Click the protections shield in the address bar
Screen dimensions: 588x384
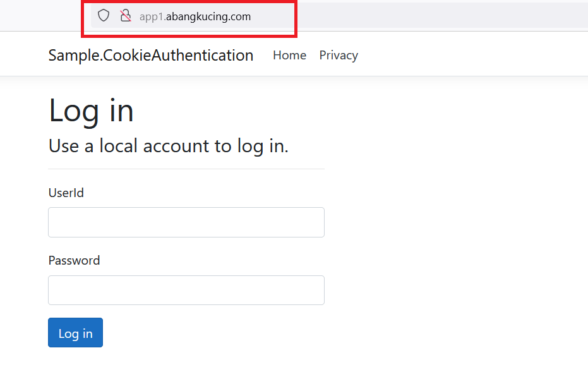[103, 16]
